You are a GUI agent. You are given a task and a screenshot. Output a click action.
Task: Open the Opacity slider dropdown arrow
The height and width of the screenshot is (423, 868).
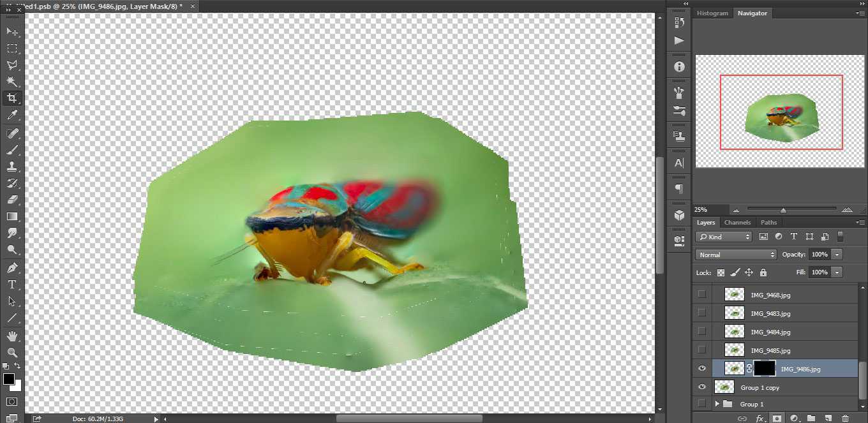click(837, 255)
